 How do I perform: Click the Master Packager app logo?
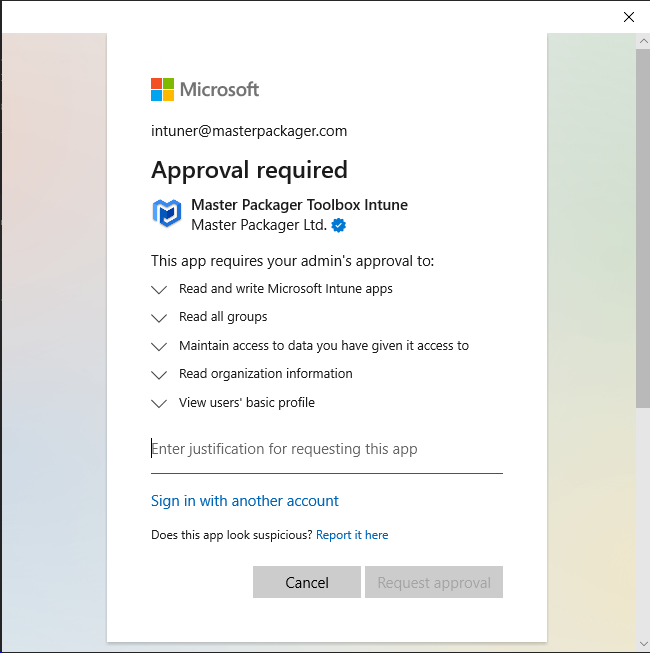[167, 213]
